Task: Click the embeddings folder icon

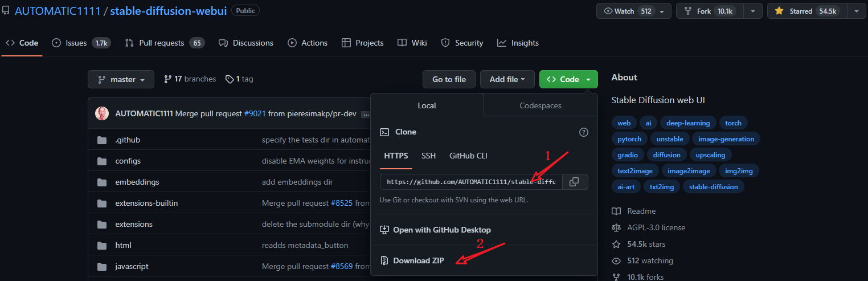Action: point(102,182)
